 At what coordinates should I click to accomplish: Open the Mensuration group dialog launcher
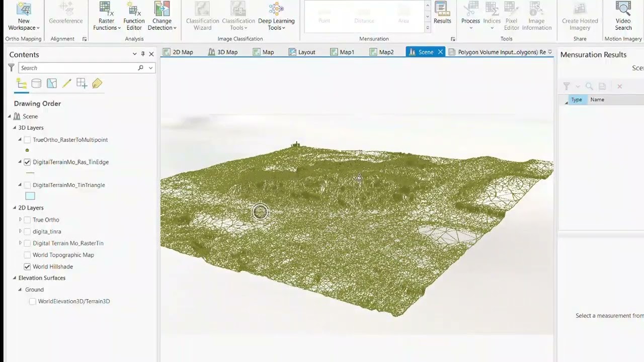click(x=453, y=39)
